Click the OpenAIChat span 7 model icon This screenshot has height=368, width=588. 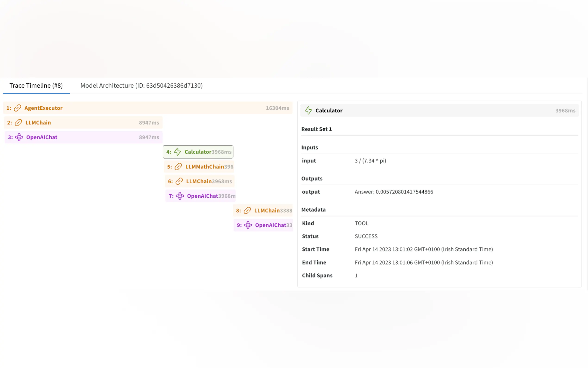point(180,196)
